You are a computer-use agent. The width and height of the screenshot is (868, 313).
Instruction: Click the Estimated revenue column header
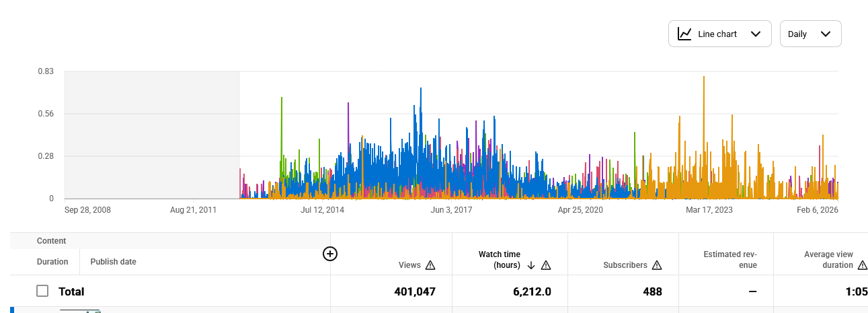pos(729,260)
